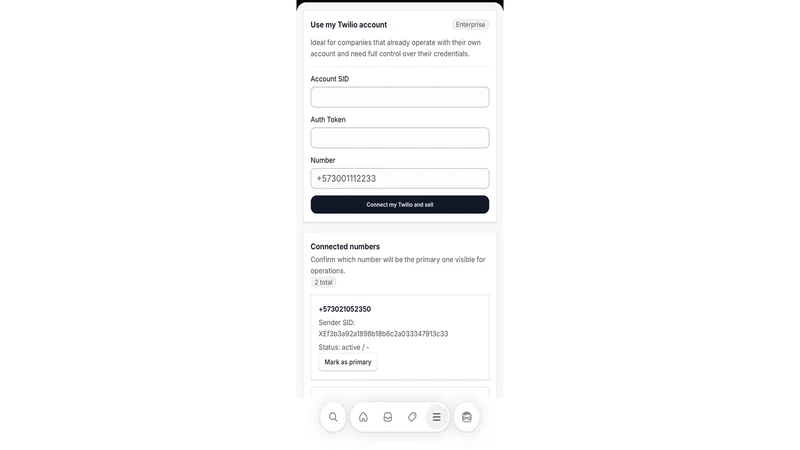Click the Sender SID value text
The image size is (800, 450).
(x=383, y=334)
